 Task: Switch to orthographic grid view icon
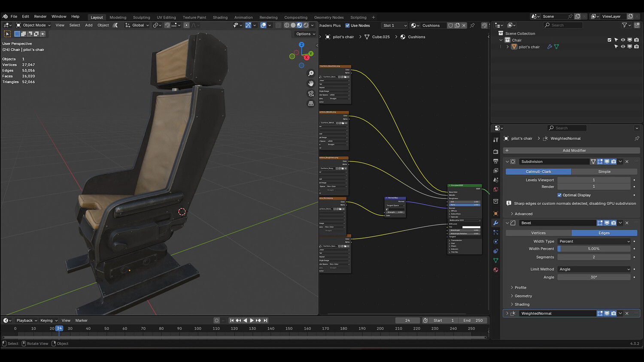pos(311,103)
